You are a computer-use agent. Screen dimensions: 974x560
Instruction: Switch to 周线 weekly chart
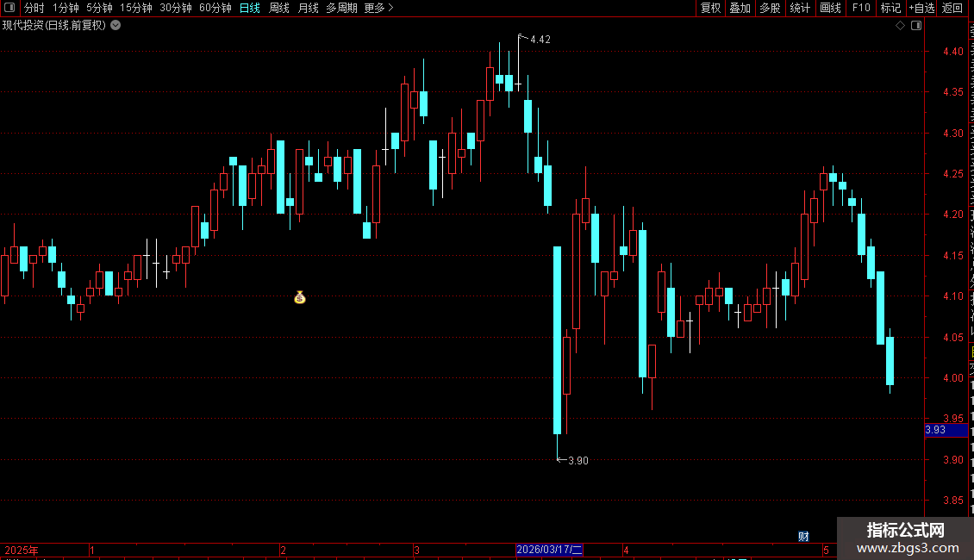(x=279, y=8)
